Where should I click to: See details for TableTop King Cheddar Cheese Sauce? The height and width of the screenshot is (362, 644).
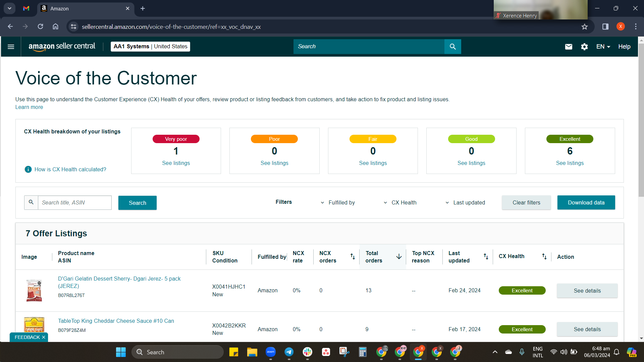point(587,329)
